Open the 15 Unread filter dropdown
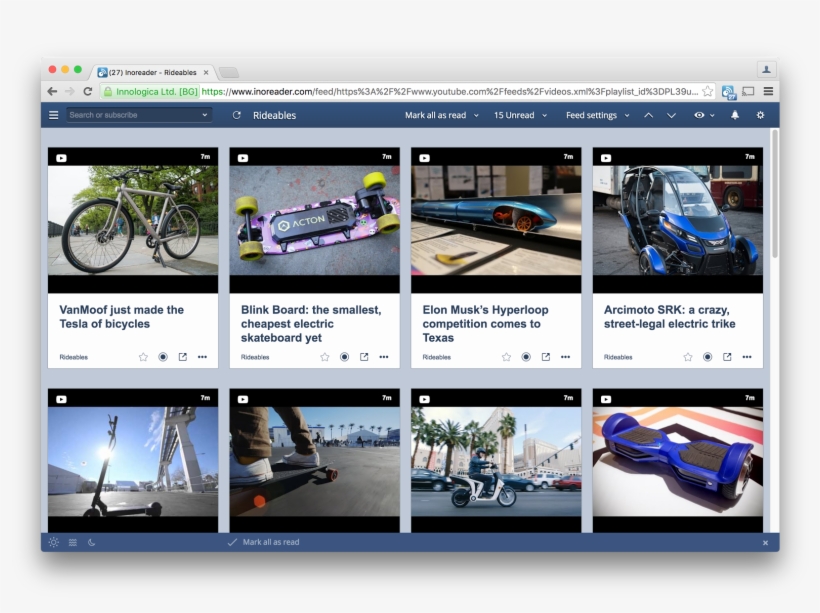820x613 pixels. point(520,115)
